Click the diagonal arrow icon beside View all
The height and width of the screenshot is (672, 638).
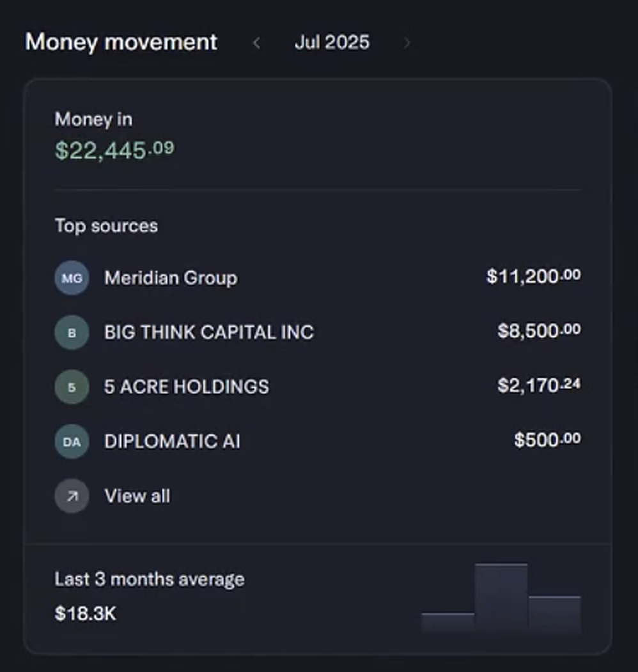point(71,496)
